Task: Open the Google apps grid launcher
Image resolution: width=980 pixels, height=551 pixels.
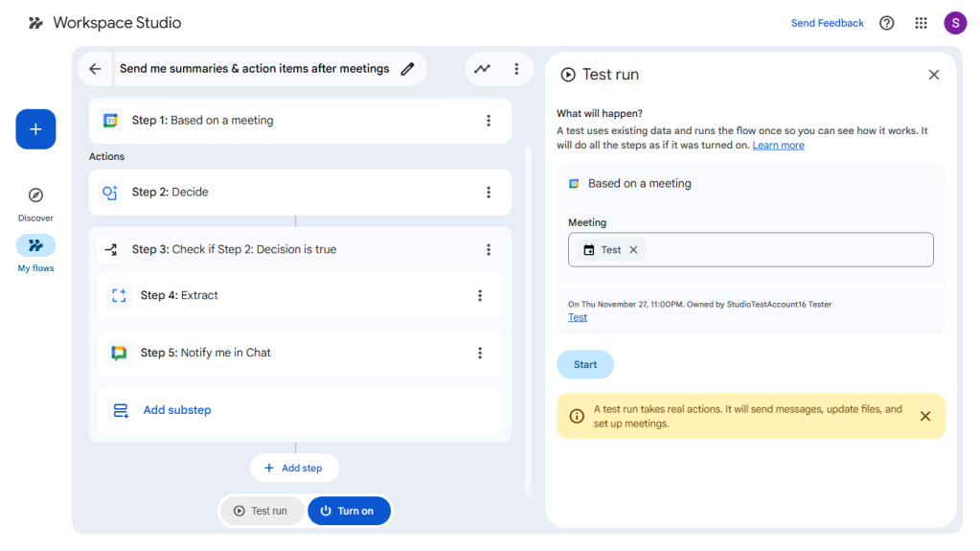Action: [921, 23]
